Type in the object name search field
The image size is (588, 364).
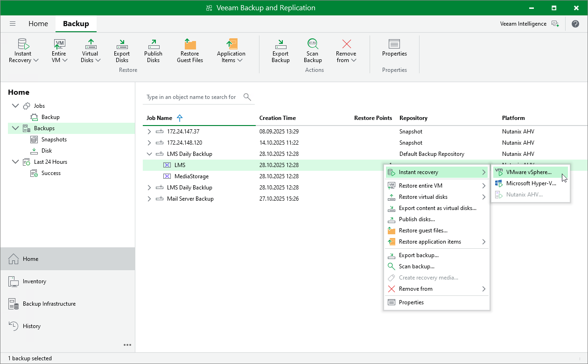click(191, 97)
